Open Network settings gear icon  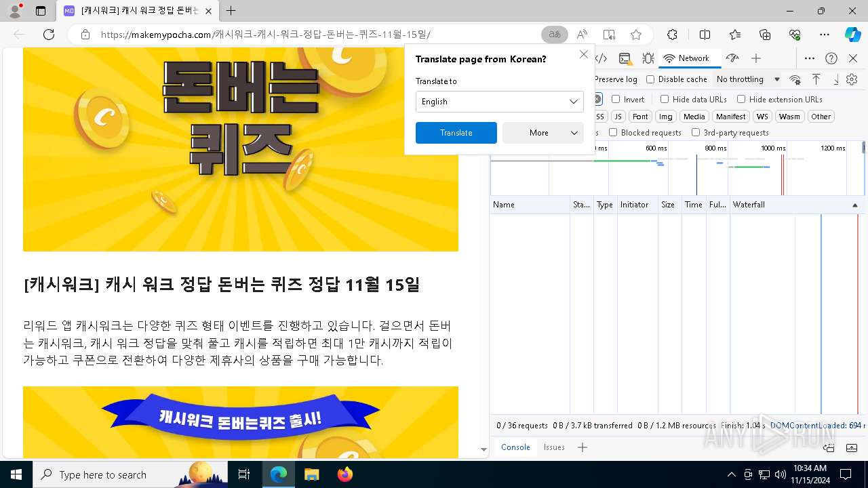tap(852, 79)
